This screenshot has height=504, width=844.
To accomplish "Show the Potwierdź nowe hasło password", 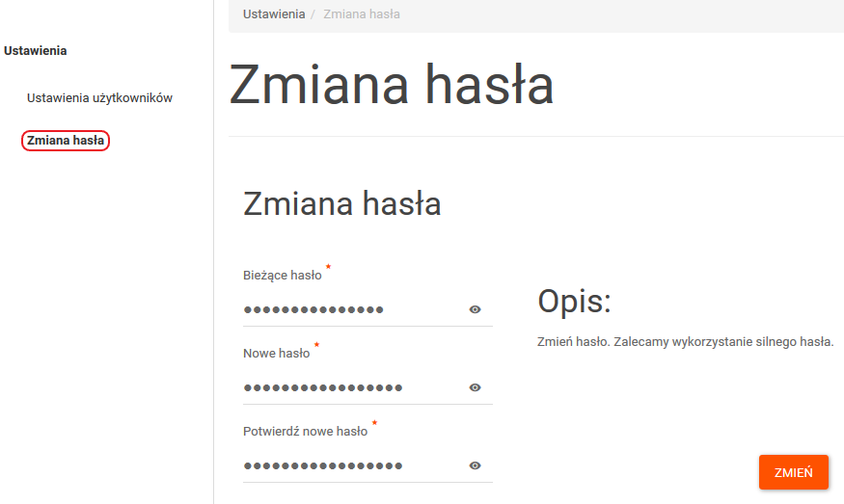I will coord(475,465).
